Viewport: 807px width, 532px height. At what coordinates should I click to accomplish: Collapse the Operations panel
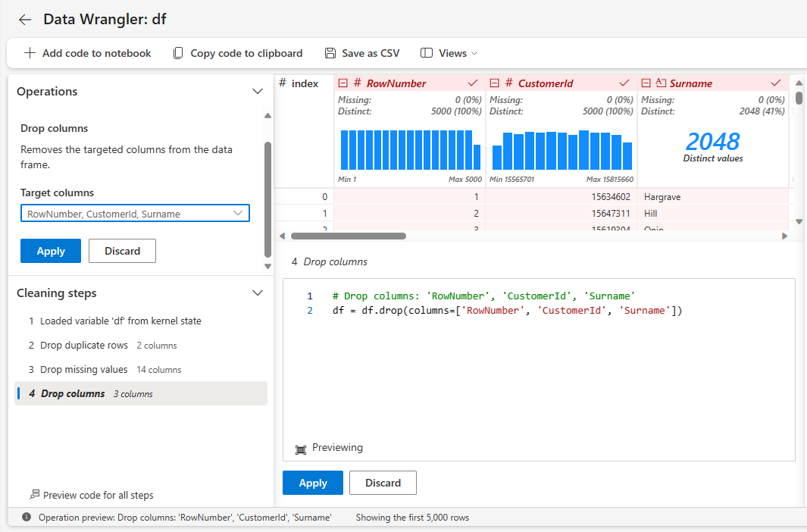(258, 91)
